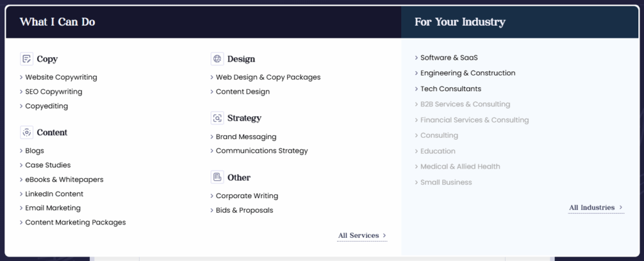Open Bids & Proposals page
Screen dimensions: 644x261
point(245,211)
